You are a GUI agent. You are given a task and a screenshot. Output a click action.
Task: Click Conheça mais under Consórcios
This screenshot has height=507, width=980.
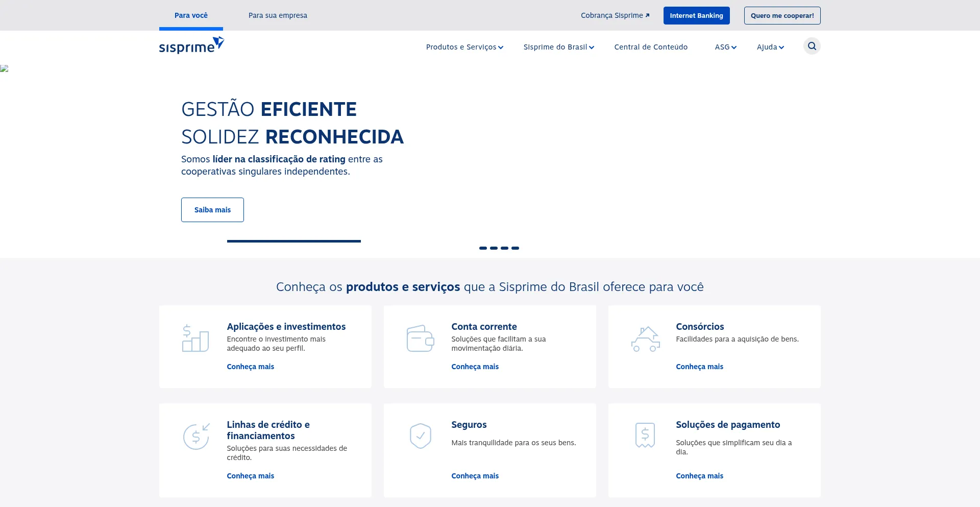700,367
